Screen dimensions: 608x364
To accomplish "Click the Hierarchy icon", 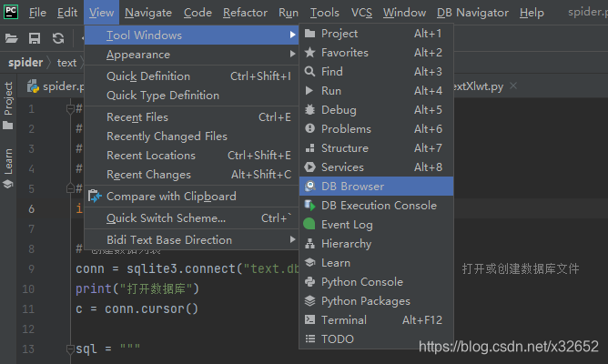I will pyautogui.click(x=309, y=244).
